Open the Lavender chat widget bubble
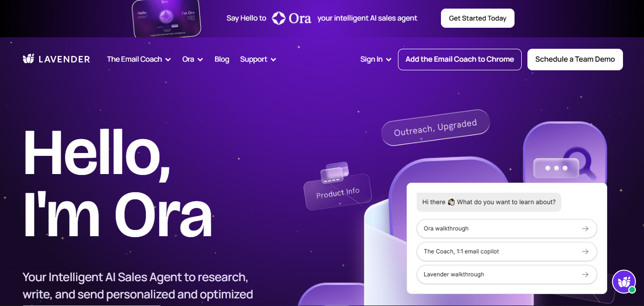Screen dimensions: 644x306 tap(624, 282)
